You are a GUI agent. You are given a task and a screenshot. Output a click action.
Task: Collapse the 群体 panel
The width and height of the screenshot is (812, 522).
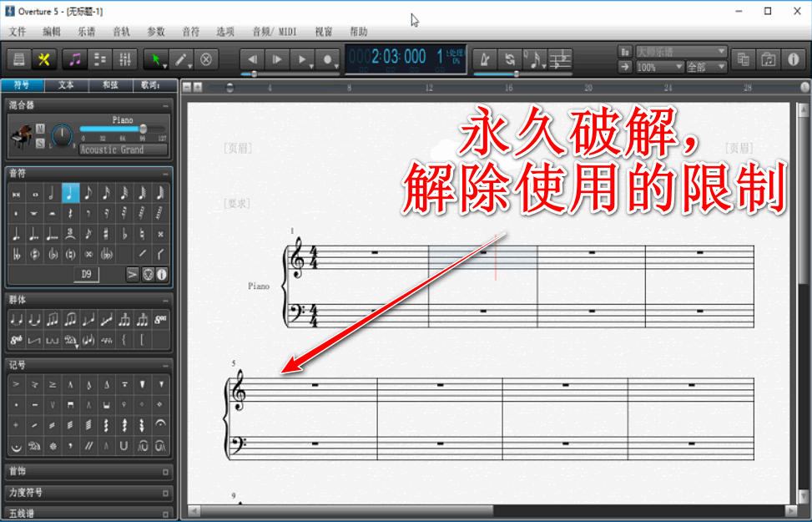pyautogui.click(x=166, y=301)
